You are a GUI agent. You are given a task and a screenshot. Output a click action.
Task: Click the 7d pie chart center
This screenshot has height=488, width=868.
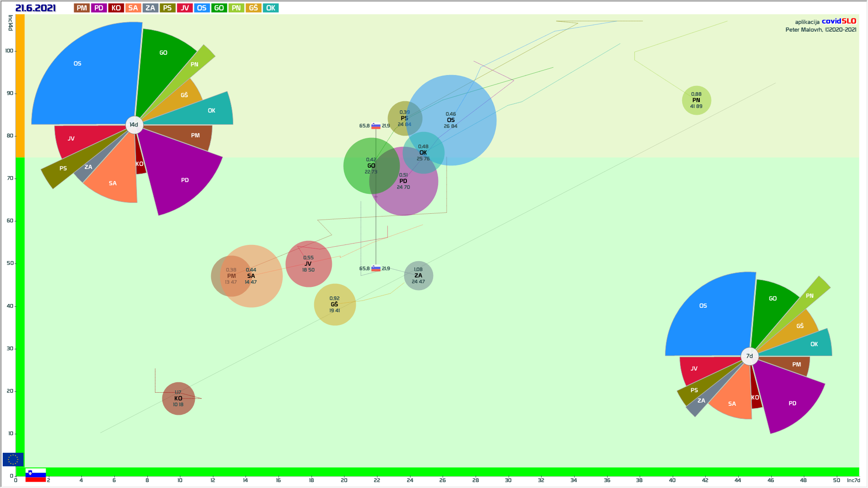tap(750, 356)
